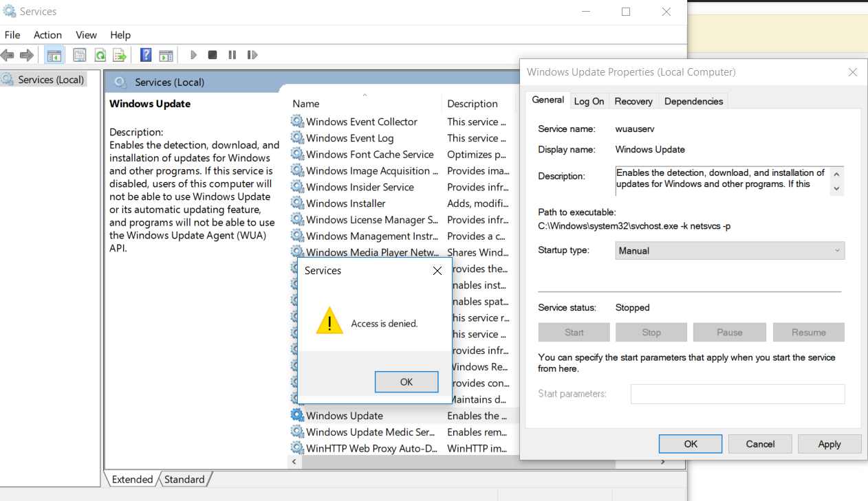Screen dimensions: 868x501
Task: Sort services by the Name column header
Action: (306, 104)
